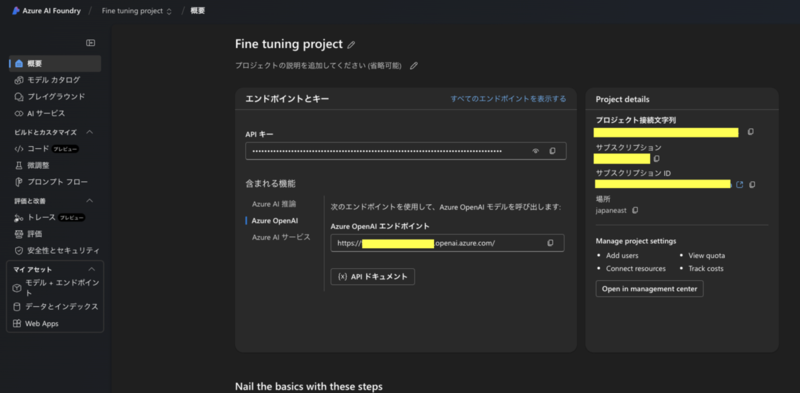This screenshot has width=800, height=393.
Task: Click the Add users link
Action: 622,256
